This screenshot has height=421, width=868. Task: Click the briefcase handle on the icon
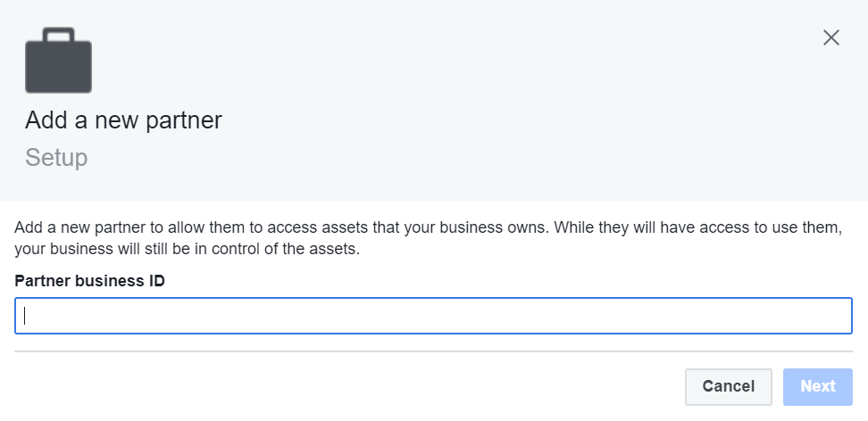coord(58,34)
